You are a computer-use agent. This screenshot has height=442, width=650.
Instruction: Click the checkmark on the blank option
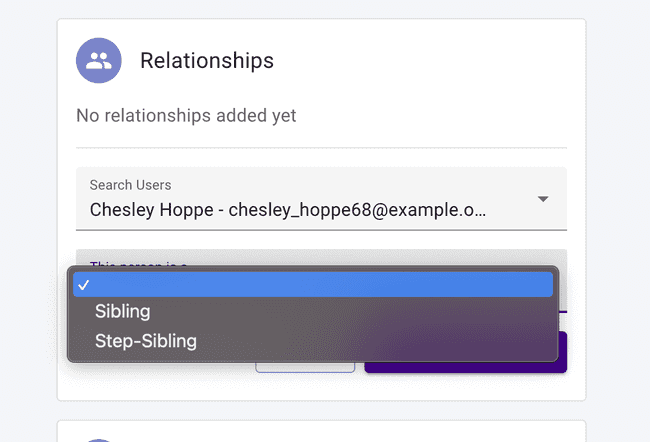84,285
